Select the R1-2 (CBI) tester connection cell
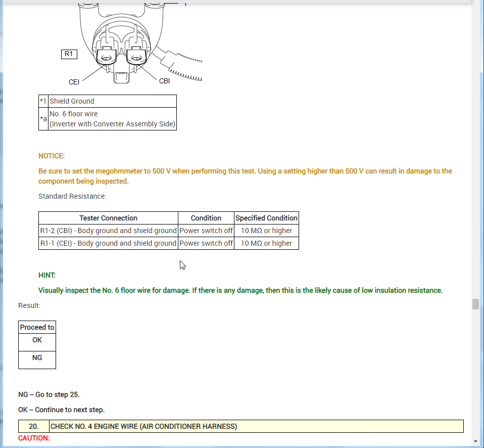 tap(108, 231)
